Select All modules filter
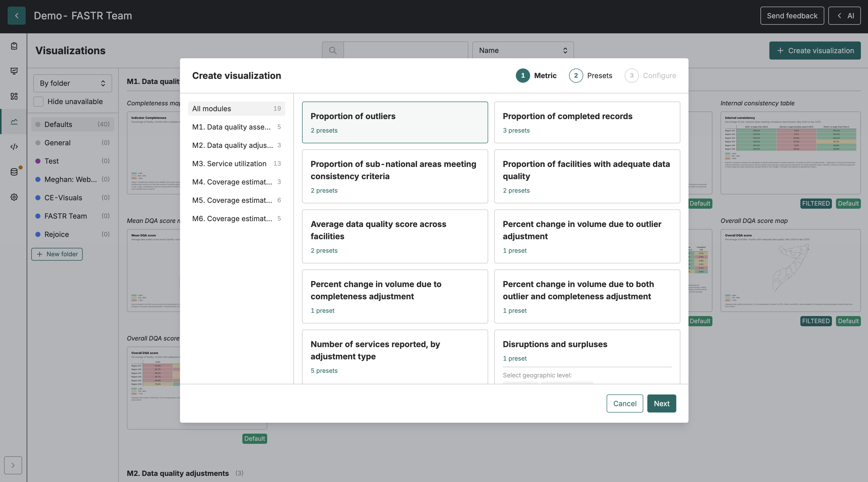 (236, 109)
